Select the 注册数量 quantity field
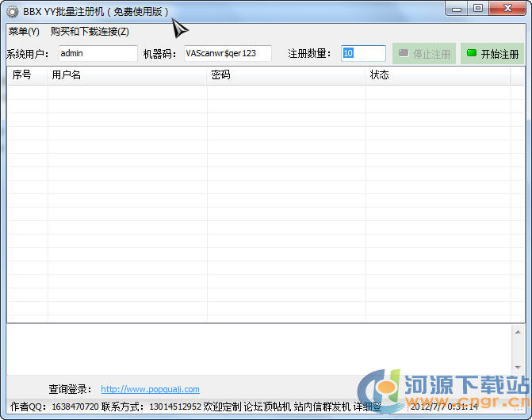 point(363,53)
